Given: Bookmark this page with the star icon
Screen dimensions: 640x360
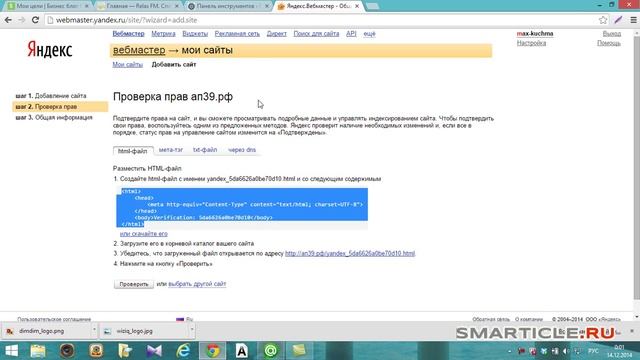Looking at the screenshot, I should 603,20.
